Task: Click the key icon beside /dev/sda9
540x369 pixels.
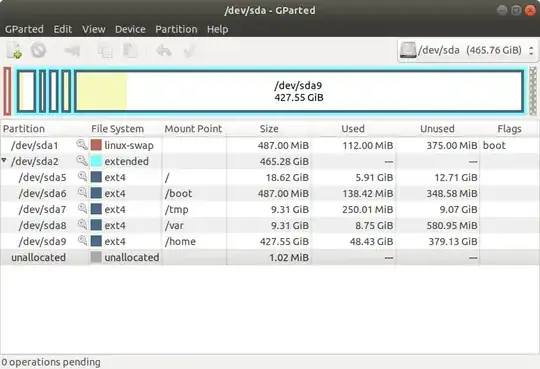Action: click(82, 240)
